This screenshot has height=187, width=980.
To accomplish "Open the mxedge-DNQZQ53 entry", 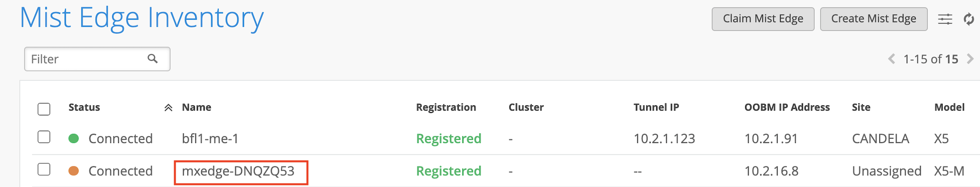I will (x=238, y=171).
